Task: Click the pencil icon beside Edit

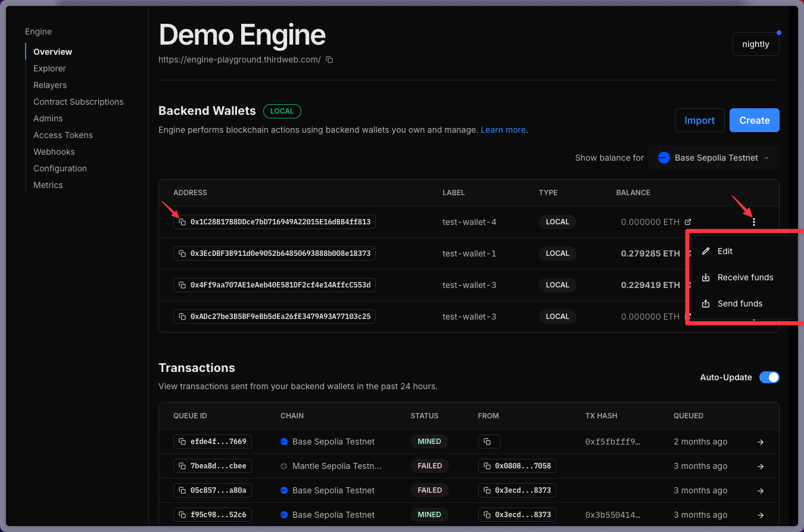Action: click(706, 251)
